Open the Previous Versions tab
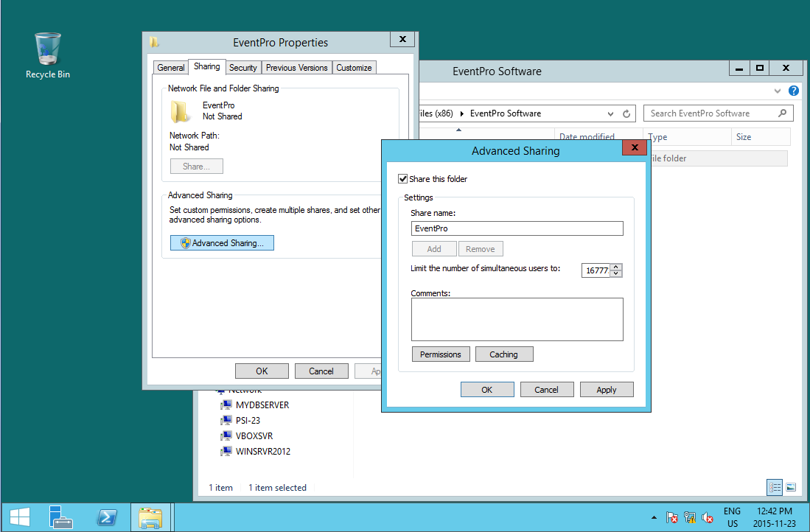 [296, 68]
